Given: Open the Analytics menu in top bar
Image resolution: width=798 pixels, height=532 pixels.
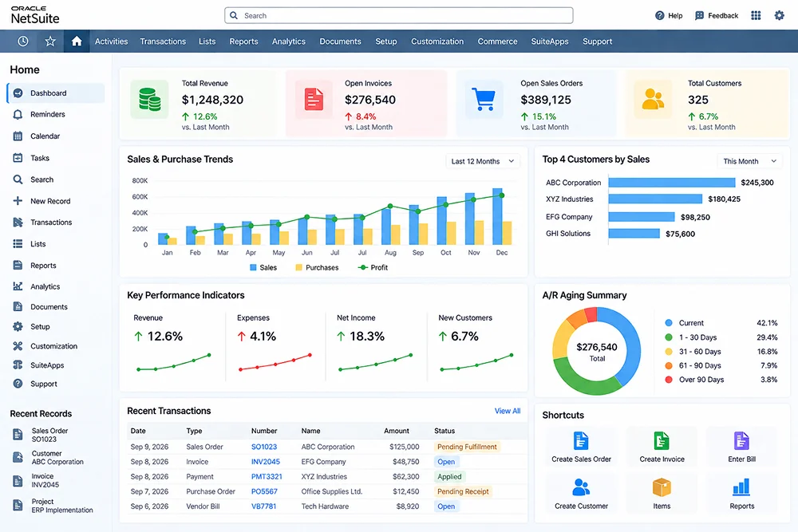Looking at the screenshot, I should [x=289, y=41].
